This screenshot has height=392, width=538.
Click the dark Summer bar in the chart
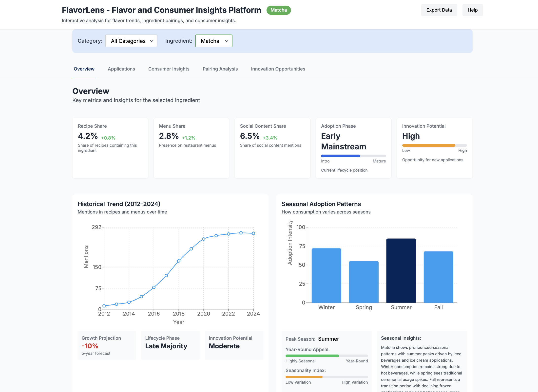(401, 270)
